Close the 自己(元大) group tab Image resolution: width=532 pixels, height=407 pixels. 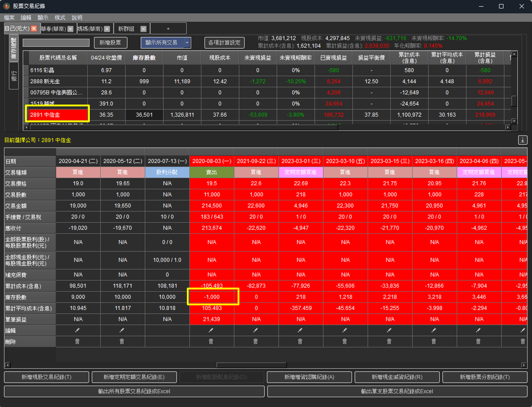pyautogui.click(x=34, y=29)
